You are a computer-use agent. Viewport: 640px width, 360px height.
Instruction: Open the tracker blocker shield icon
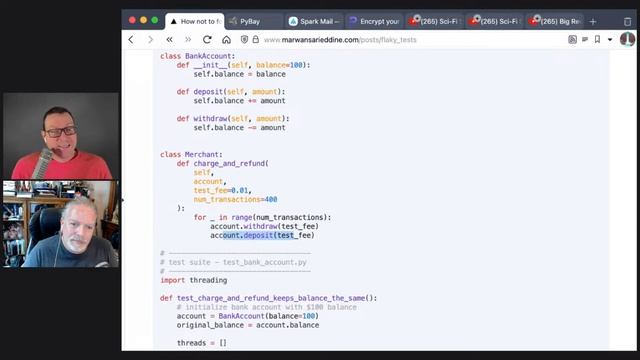point(244,40)
